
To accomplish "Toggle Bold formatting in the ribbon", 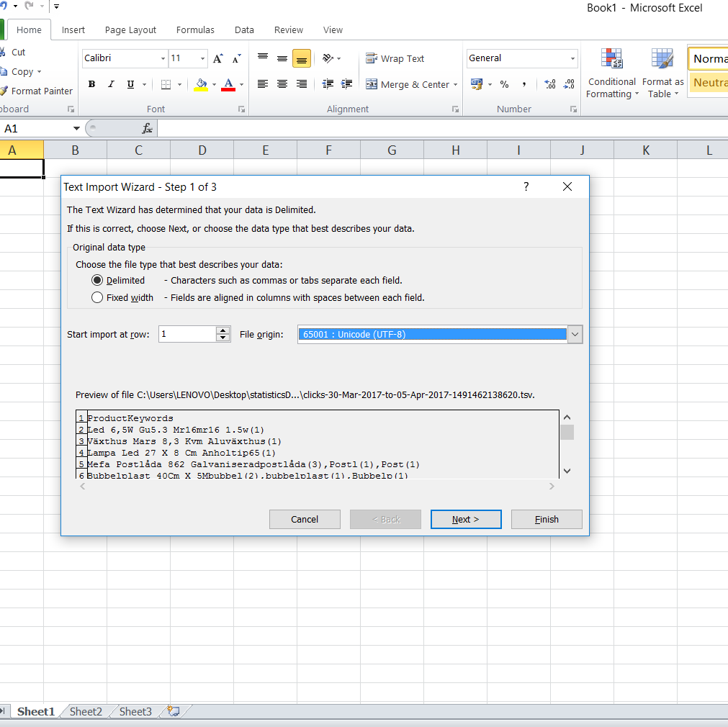I will pos(92,84).
